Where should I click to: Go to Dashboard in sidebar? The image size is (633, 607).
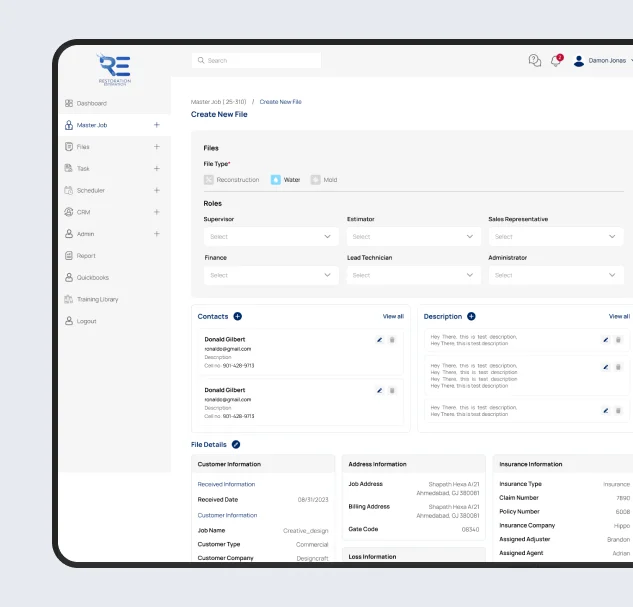pos(92,103)
